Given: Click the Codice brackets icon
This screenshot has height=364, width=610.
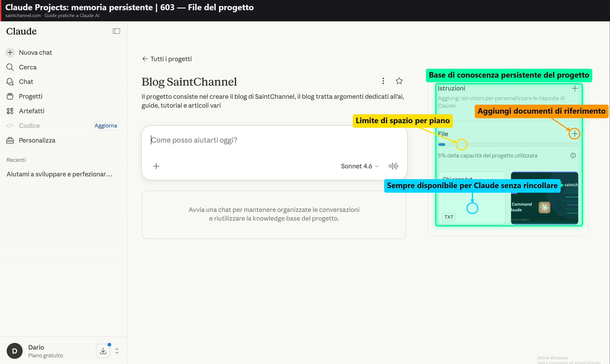Looking at the screenshot, I should (10, 126).
